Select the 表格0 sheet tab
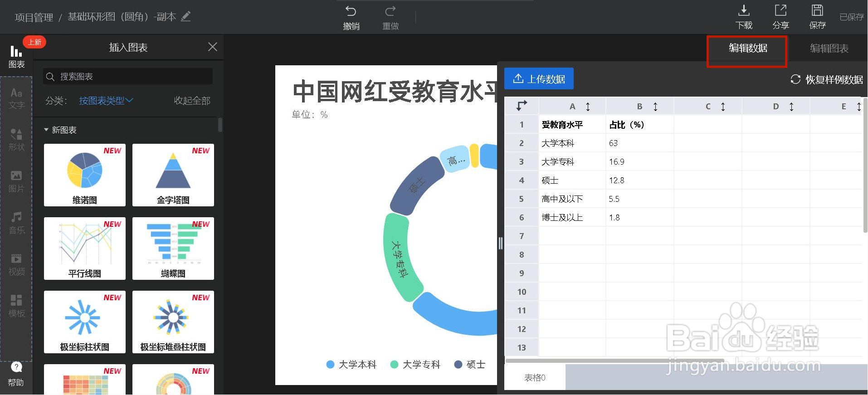The width and height of the screenshot is (868, 395). click(535, 378)
